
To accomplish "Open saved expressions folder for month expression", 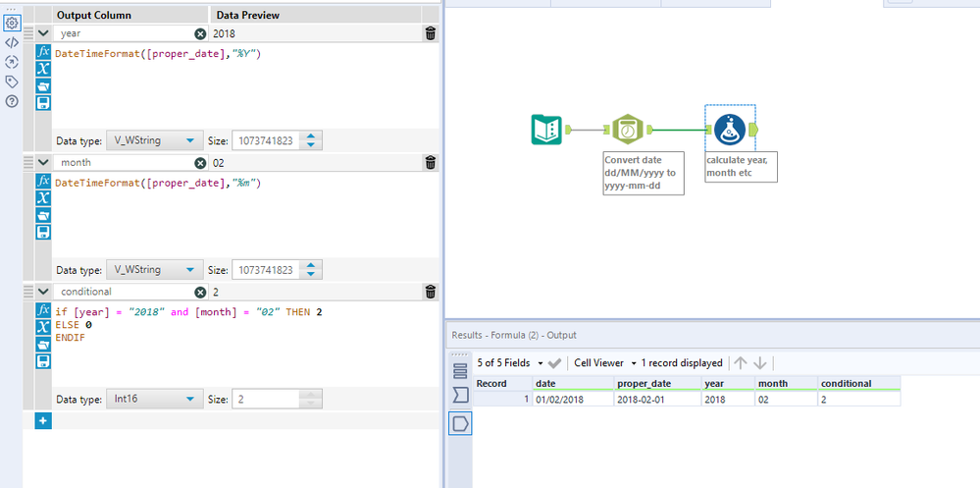I will click(x=43, y=215).
